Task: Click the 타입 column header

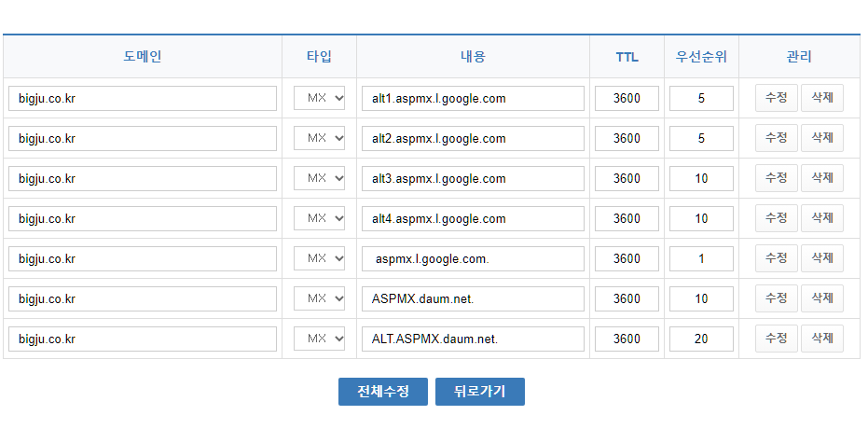Action: (x=320, y=57)
